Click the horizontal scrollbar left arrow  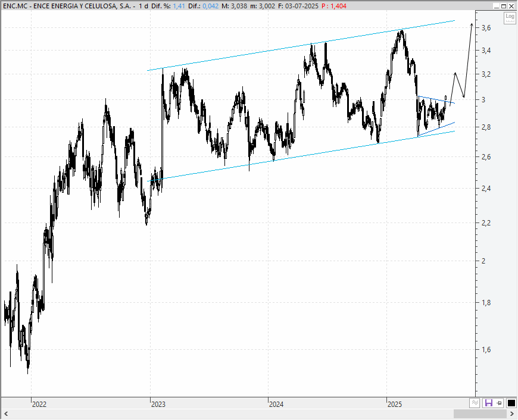pyautogui.click(x=5, y=413)
